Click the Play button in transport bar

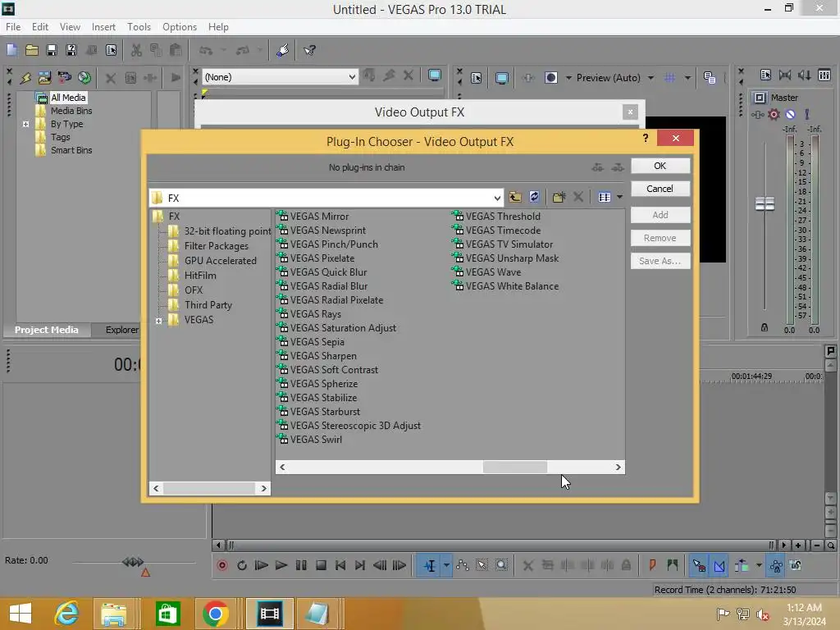281,565
